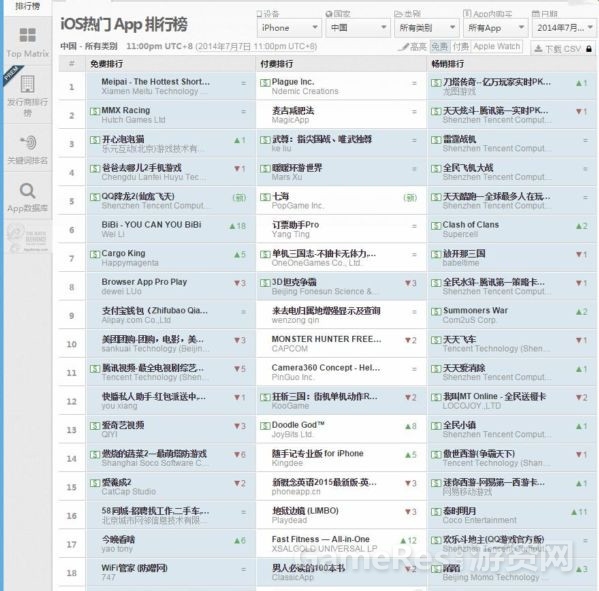Click in-app purchase icon beside 3D坦克争霸

point(265,283)
